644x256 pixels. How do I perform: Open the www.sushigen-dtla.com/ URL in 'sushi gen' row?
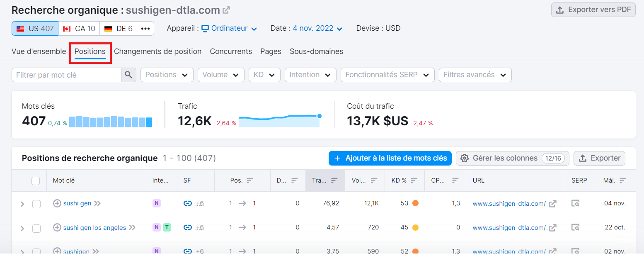509,203
